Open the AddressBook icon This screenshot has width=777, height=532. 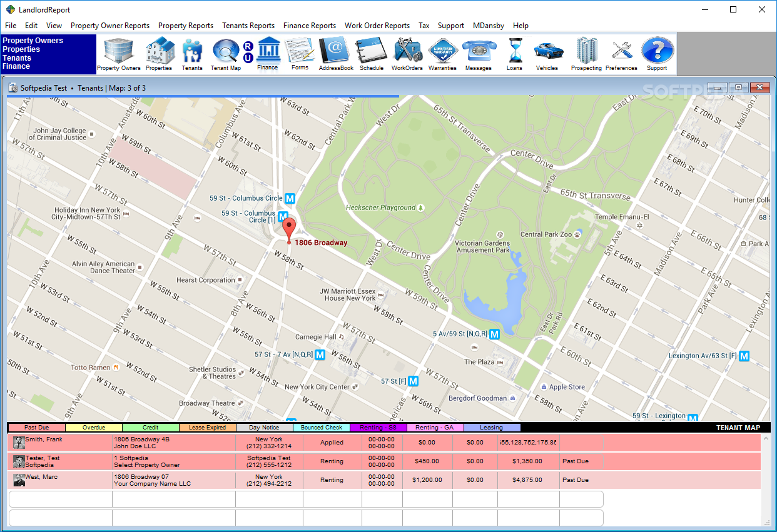click(336, 54)
